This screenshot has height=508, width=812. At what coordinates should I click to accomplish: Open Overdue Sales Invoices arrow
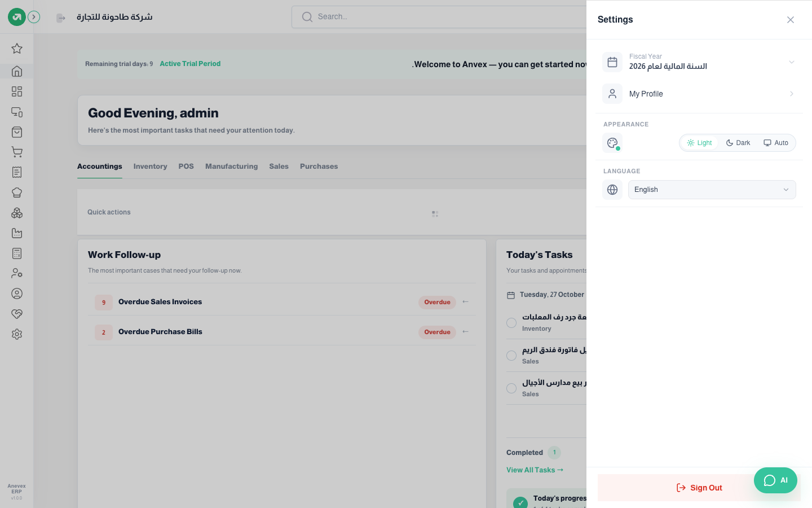tap(465, 302)
